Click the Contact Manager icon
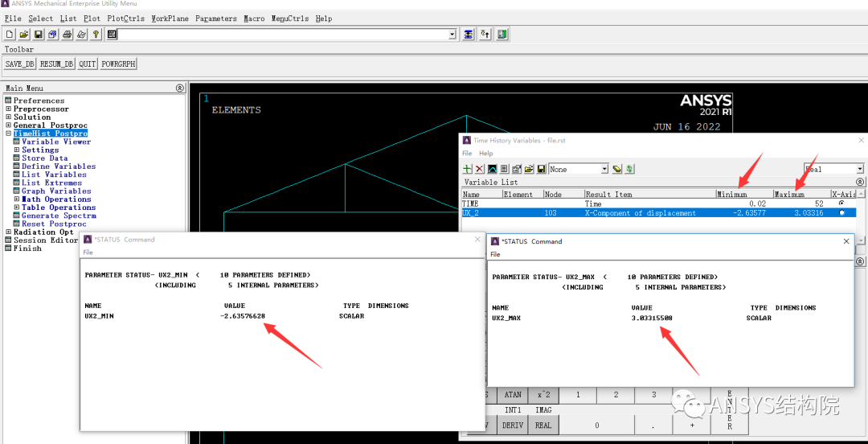This screenshot has height=444, width=868. (502, 35)
